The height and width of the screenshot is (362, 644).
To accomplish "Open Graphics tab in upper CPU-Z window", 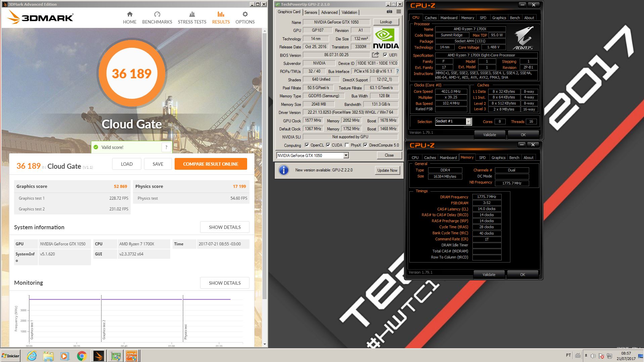I will (x=499, y=18).
